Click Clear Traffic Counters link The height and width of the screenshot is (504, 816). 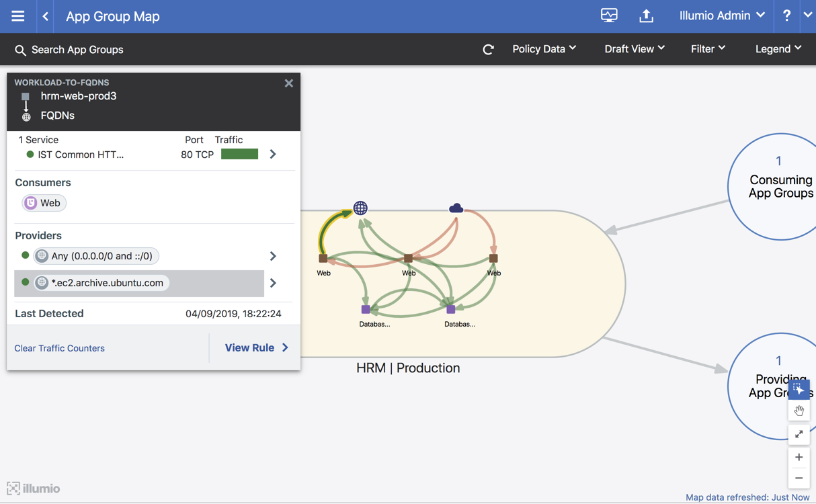pyautogui.click(x=60, y=348)
